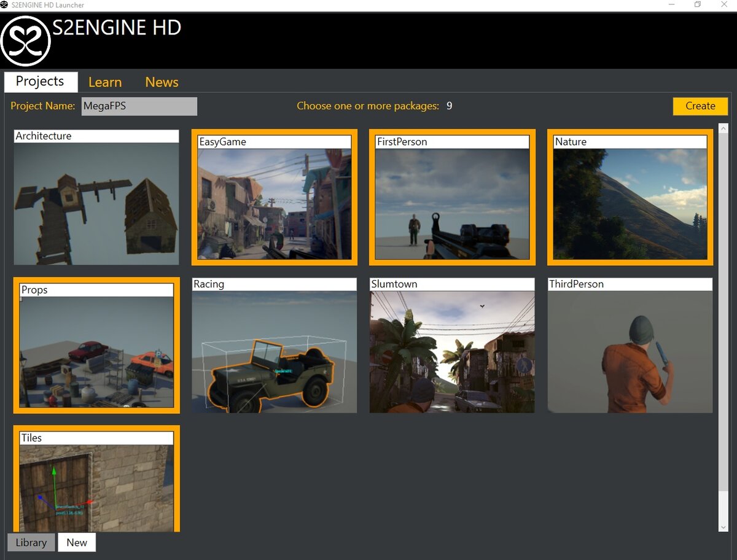Deselect the Tiles package thumbnail
The height and width of the screenshot is (560, 737).
click(x=96, y=478)
